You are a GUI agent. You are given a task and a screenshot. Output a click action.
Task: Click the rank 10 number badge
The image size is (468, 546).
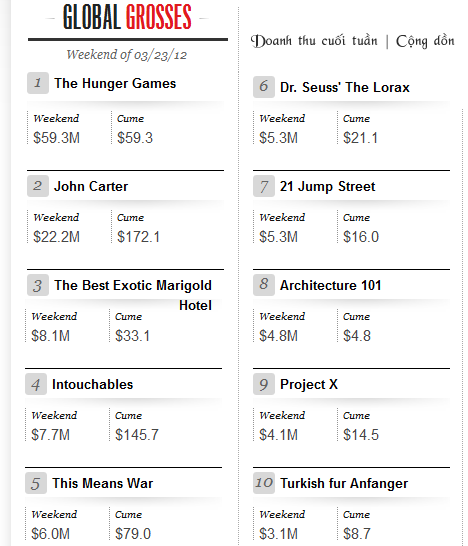pyautogui.click(x=264, y=483)
